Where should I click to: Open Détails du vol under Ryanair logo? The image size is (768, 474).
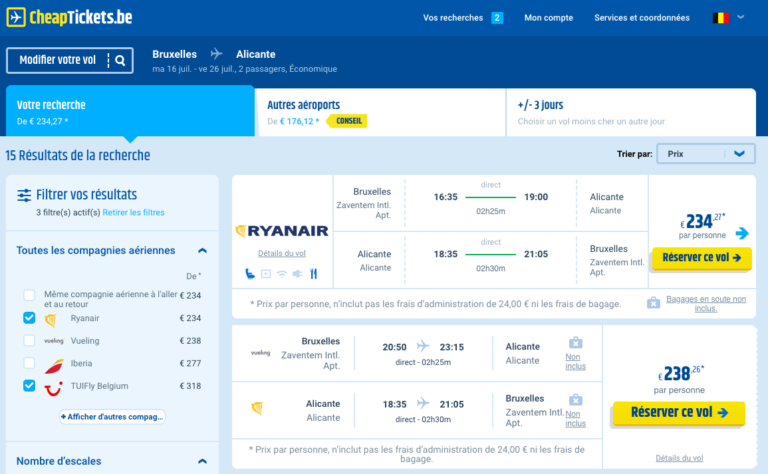click(282, 253)
